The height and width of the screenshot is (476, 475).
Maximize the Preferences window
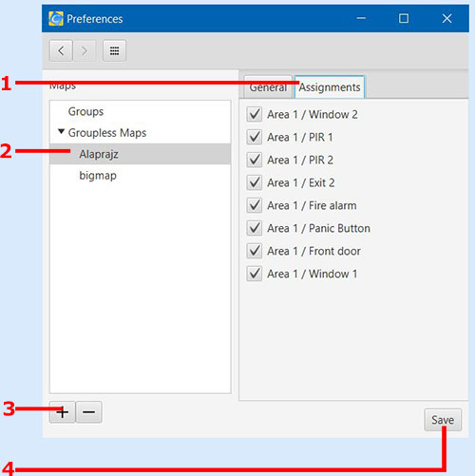tap(404, 18)
